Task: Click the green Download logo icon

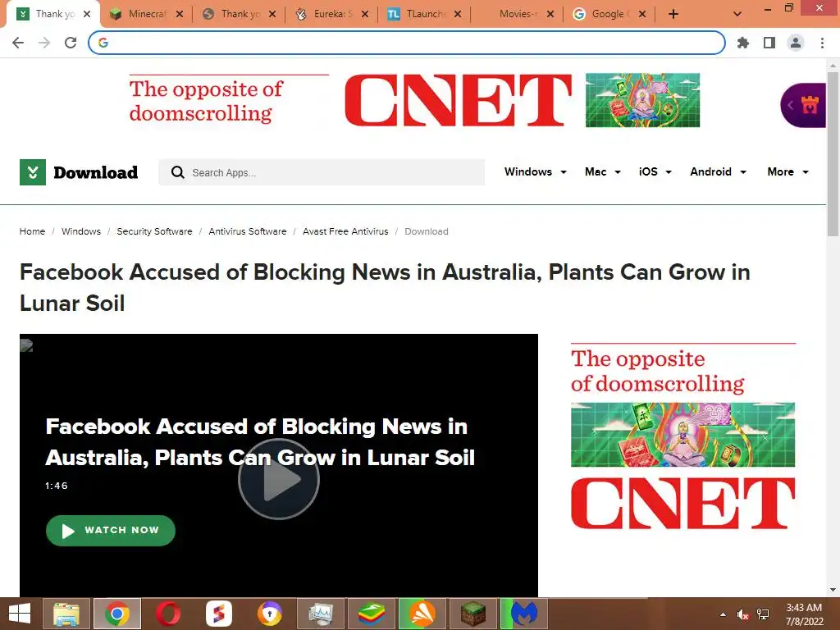Action: click(33, 172)
